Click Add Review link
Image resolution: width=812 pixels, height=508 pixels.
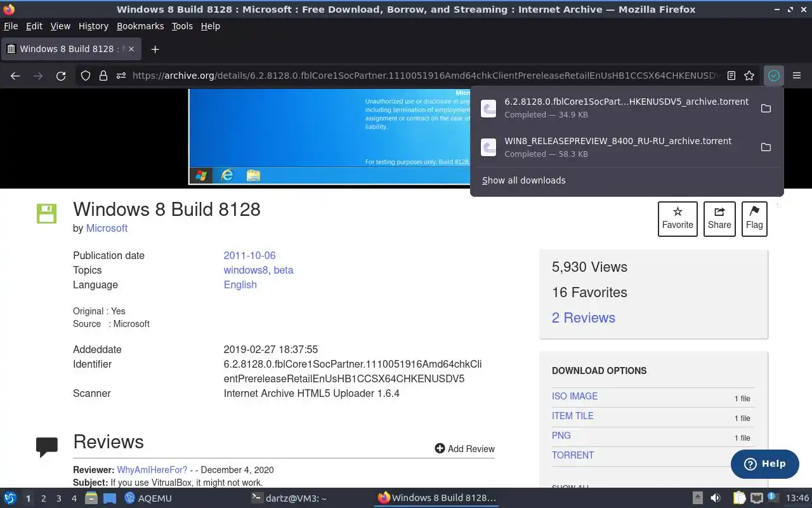click(464, 448)
